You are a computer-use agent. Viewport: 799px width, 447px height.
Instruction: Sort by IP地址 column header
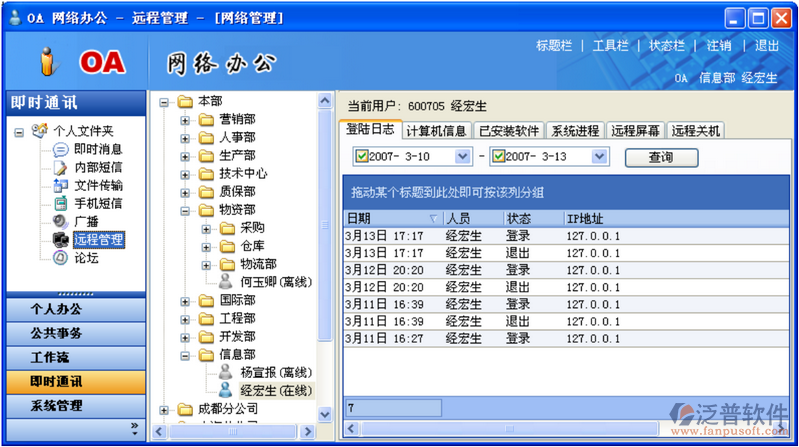pos(677,219)
